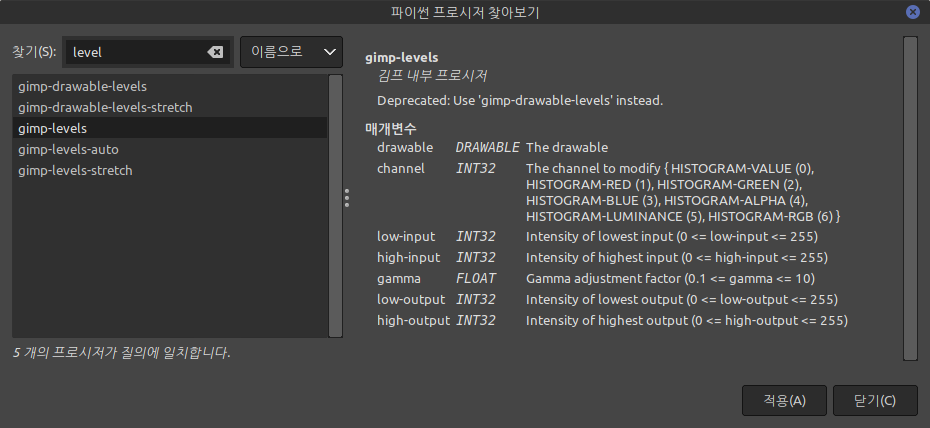The height and width of the screenshot is (428, 930).
Task: Choose gimp-levels-auto in the results
Action: (170, 149)
